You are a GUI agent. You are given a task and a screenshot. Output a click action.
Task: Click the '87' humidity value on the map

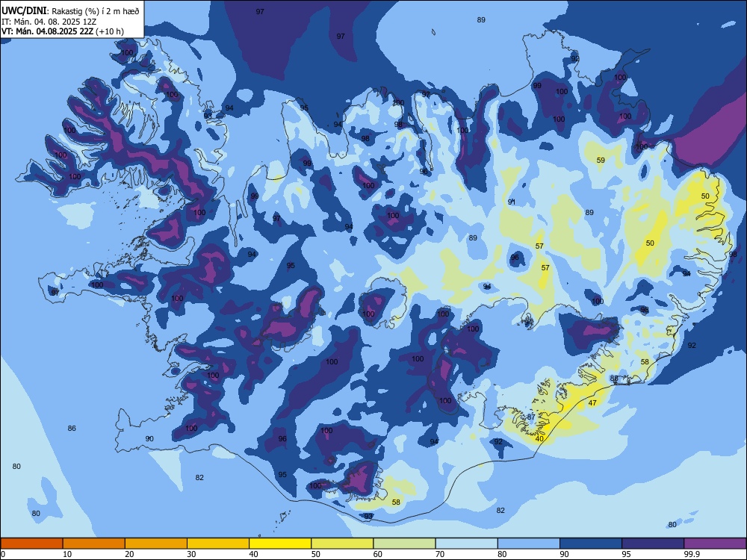531,417
